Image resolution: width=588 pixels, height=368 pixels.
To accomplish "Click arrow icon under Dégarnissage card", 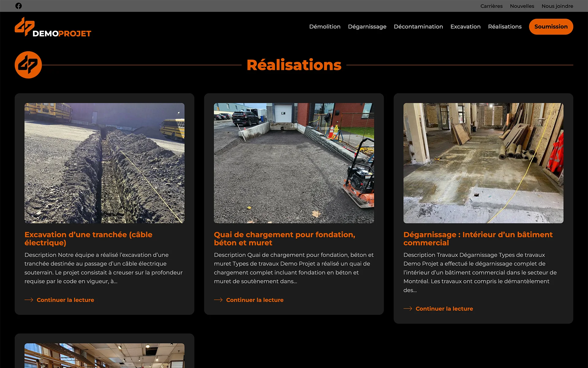I will tap(408, 309).
